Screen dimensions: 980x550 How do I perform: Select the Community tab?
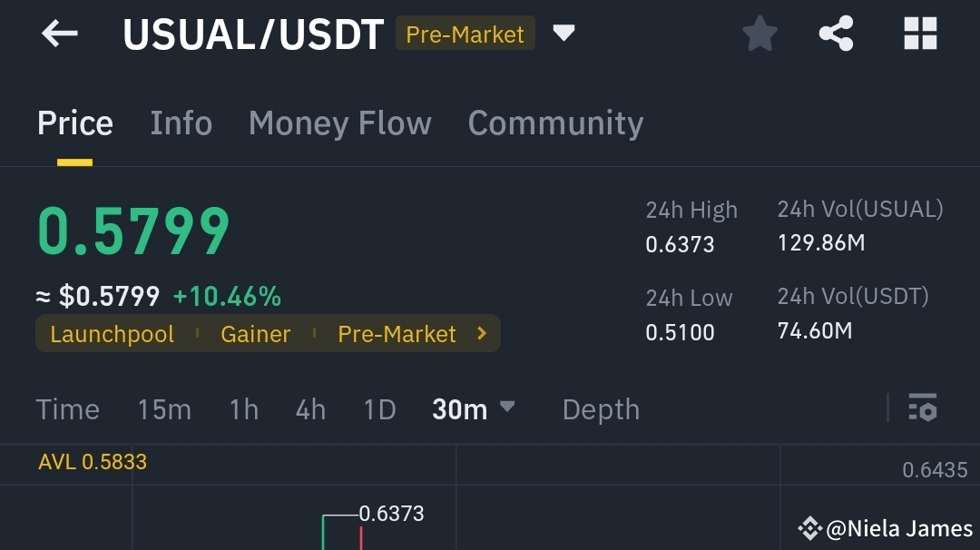coord(555,123)
